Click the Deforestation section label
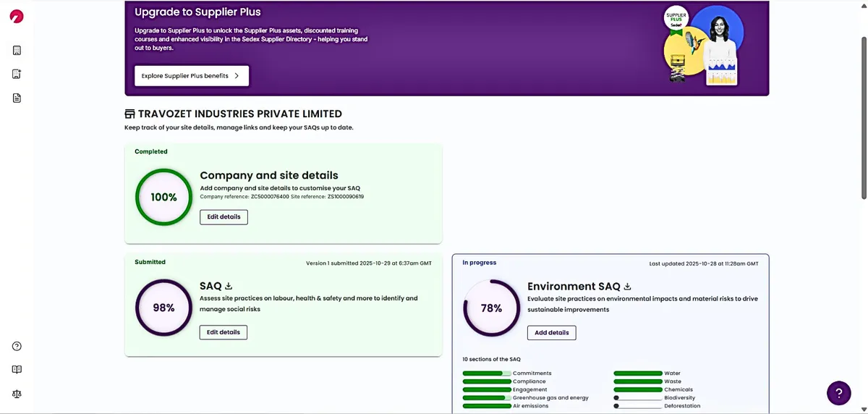 (x=682, y=406)
